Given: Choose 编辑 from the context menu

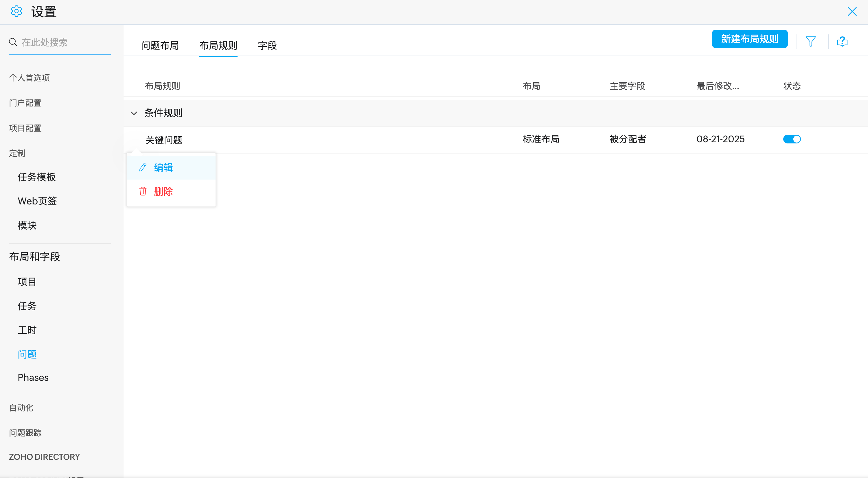Looking at the screenshot, I should tap(163, 167).
